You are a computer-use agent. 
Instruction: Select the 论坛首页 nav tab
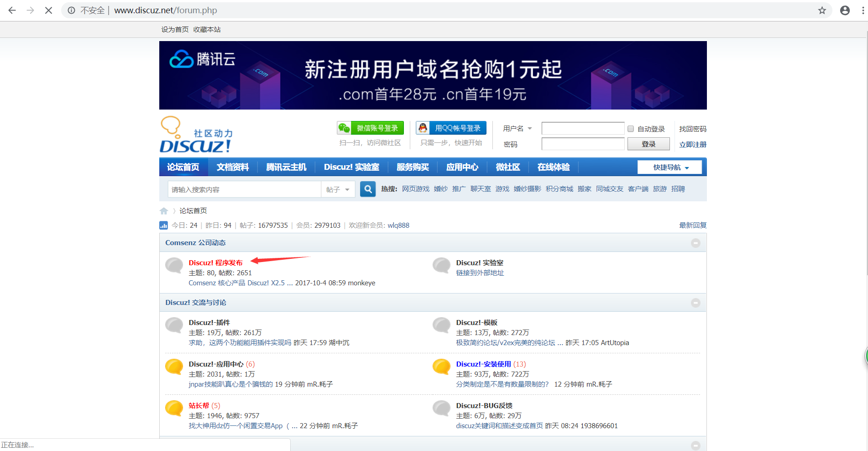point(183,167)
